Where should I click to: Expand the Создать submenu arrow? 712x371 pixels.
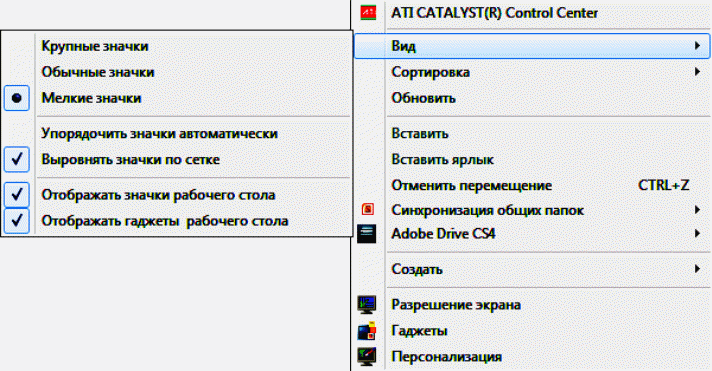tap(697, 269)
